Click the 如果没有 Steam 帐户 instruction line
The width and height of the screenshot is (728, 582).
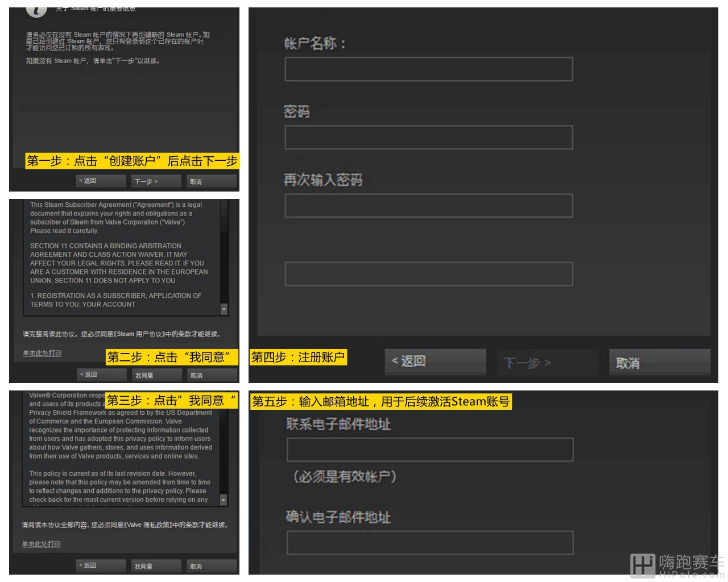click(x=93, y=61)
